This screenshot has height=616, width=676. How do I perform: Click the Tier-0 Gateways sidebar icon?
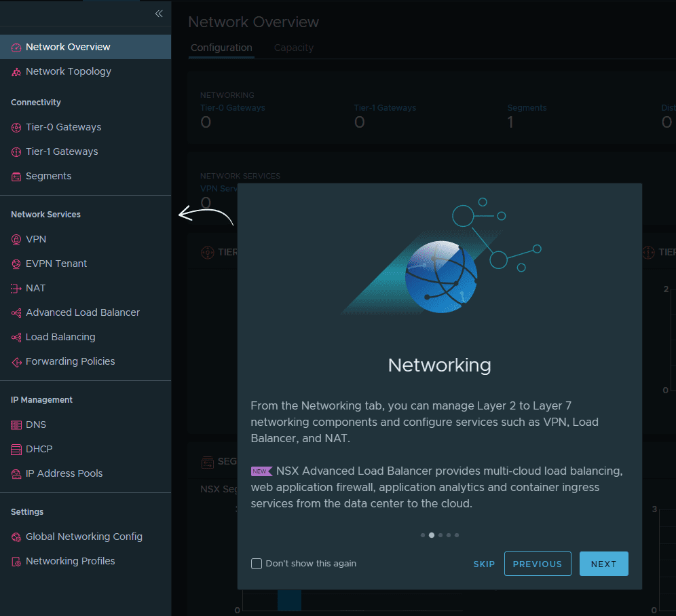click(16, 128)
